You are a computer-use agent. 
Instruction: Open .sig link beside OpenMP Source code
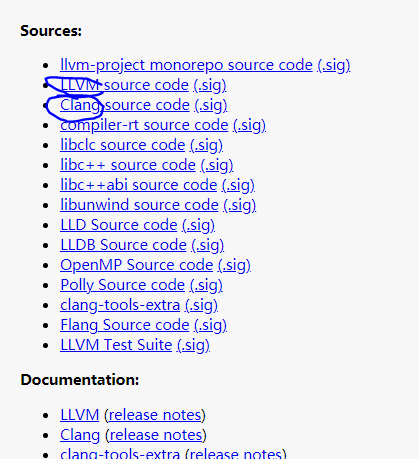click(x=234, y=265)
